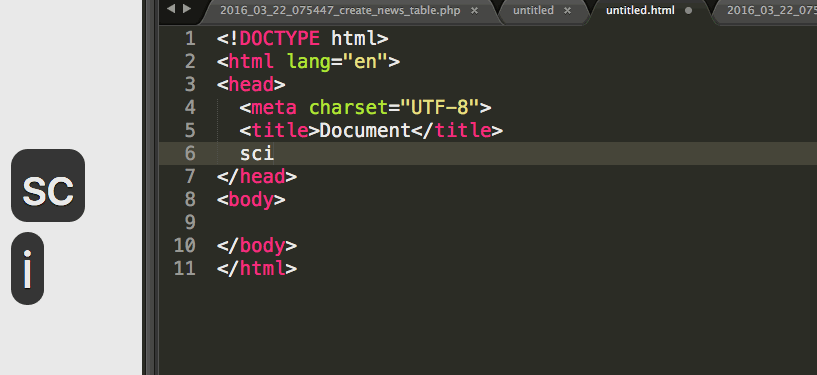Close the untitled tab
The height and width of the screenshot is (375, 817).
[567, 10]
